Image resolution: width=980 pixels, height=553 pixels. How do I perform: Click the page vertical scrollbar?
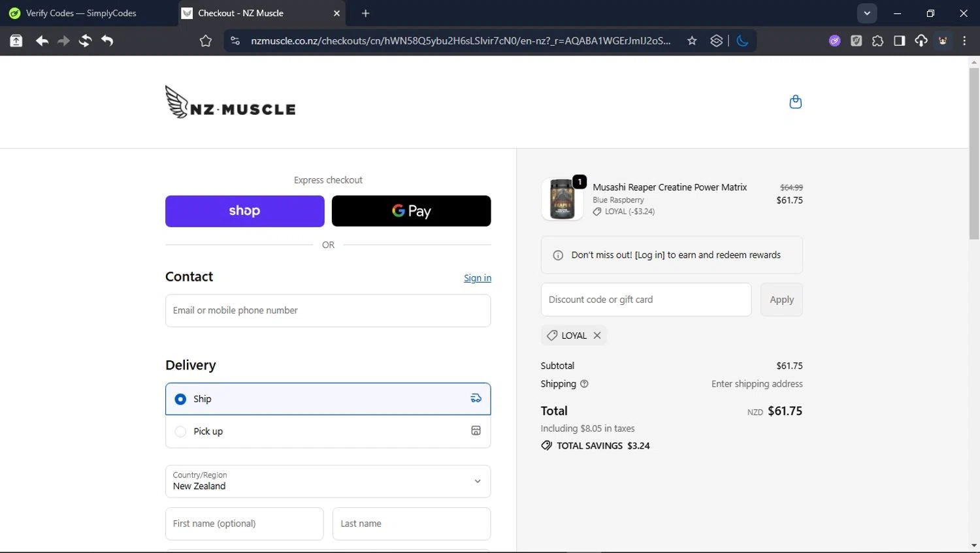click(x=974, y=153)
